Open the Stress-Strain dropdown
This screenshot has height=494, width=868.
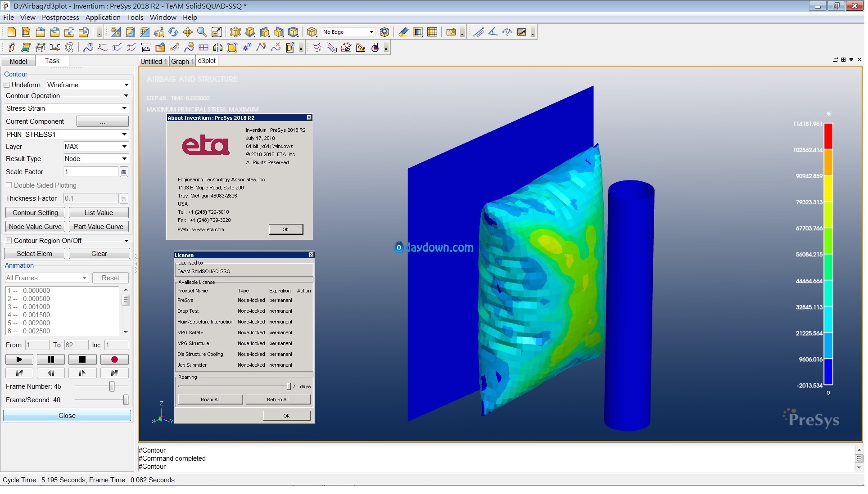pyautogui.click(x=67, y=108)
